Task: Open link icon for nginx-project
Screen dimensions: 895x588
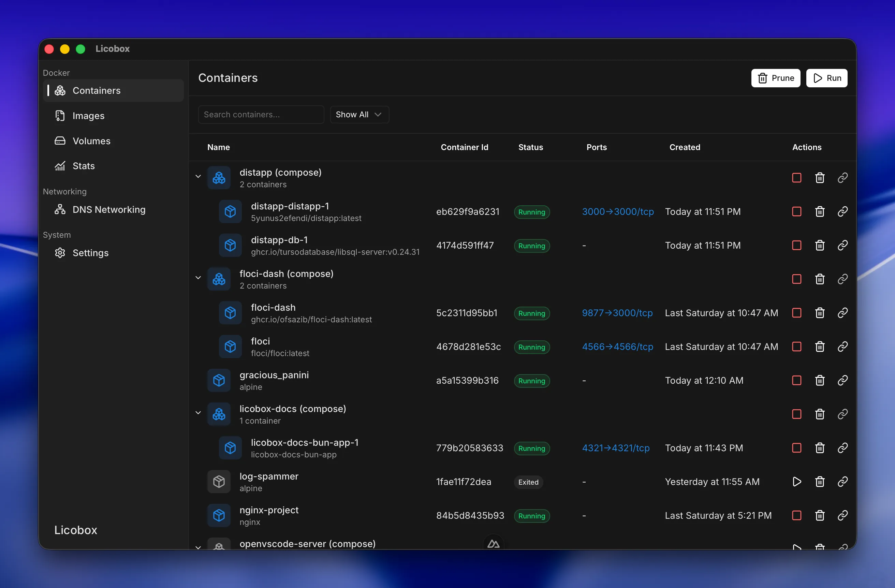Action: click(x=843, y=515)
